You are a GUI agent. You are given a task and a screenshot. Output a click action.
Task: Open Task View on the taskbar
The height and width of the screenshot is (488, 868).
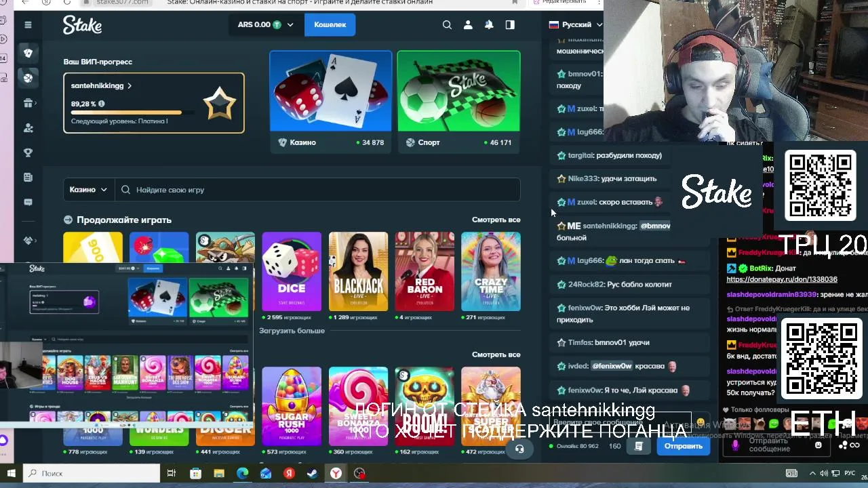click(x=172, y=473)
